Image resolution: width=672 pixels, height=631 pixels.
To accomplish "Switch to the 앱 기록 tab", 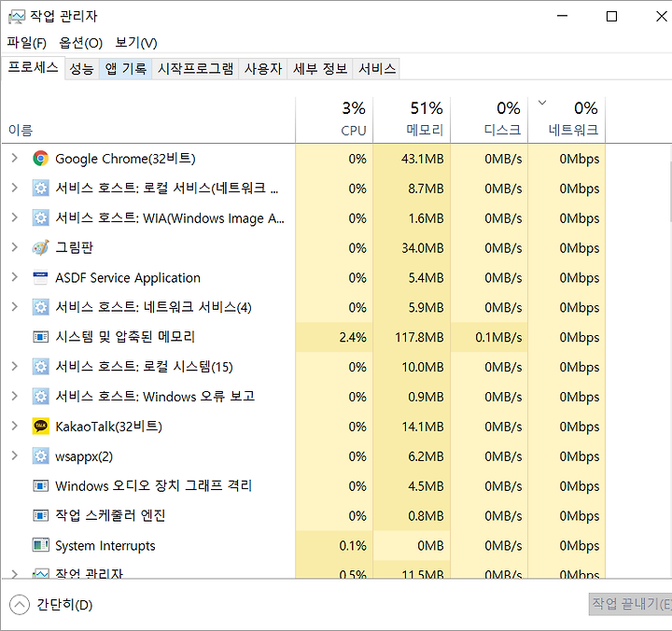I will click(x=126, y=68).
